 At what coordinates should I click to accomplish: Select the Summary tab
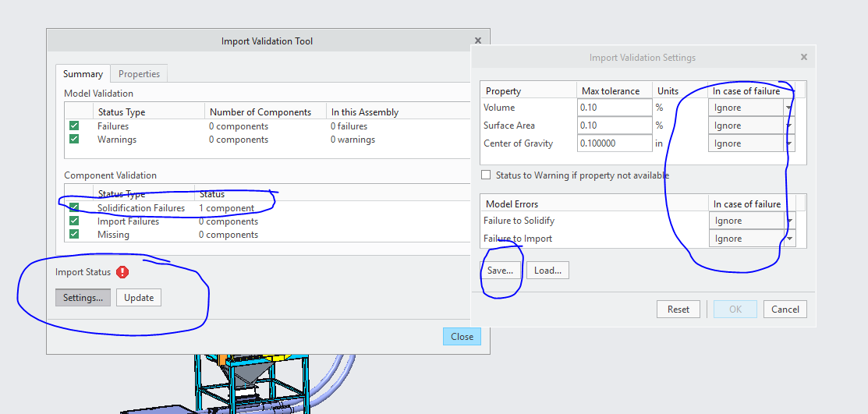(x=83, y=74)
